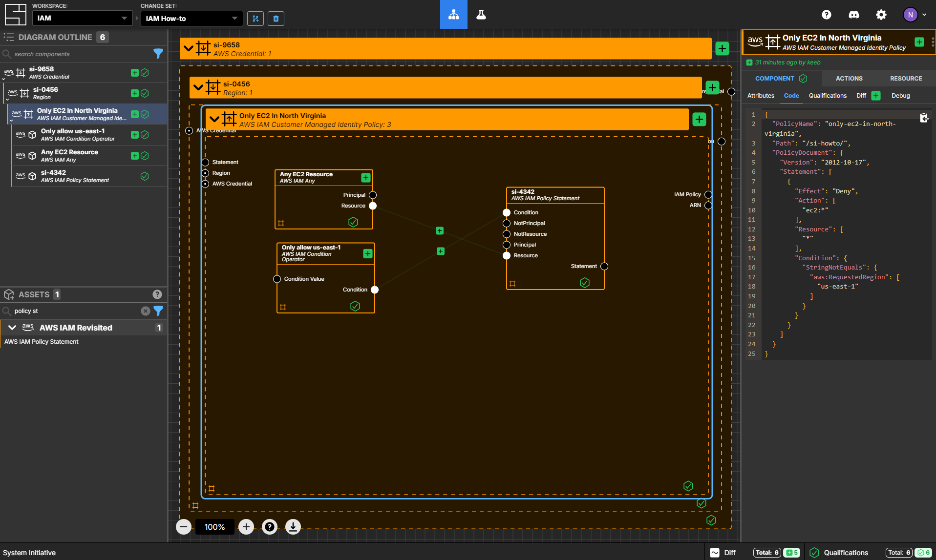The image size is (936, 560).
Task: Select si-4342 in diagram outline
Action: (x=89, y=176)
